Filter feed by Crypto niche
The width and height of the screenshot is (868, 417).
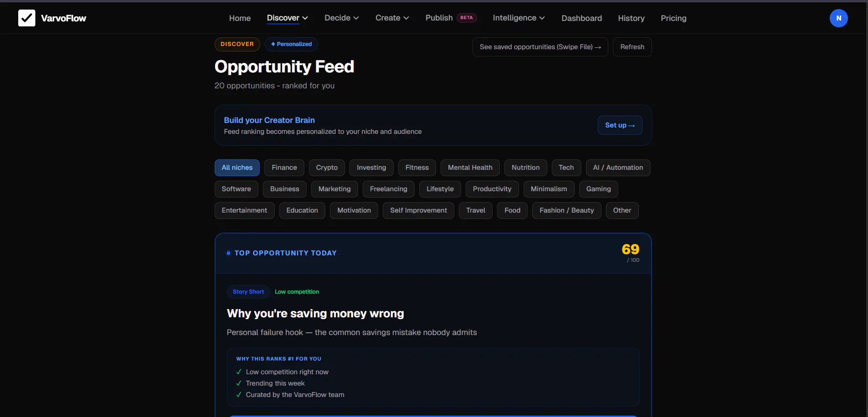[x=327, y=168]
